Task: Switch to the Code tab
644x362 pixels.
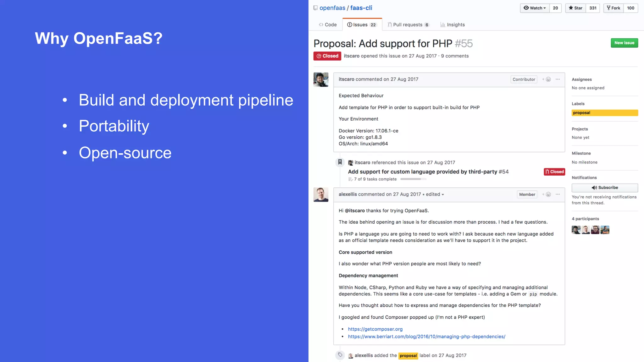Action: point(328,25)
